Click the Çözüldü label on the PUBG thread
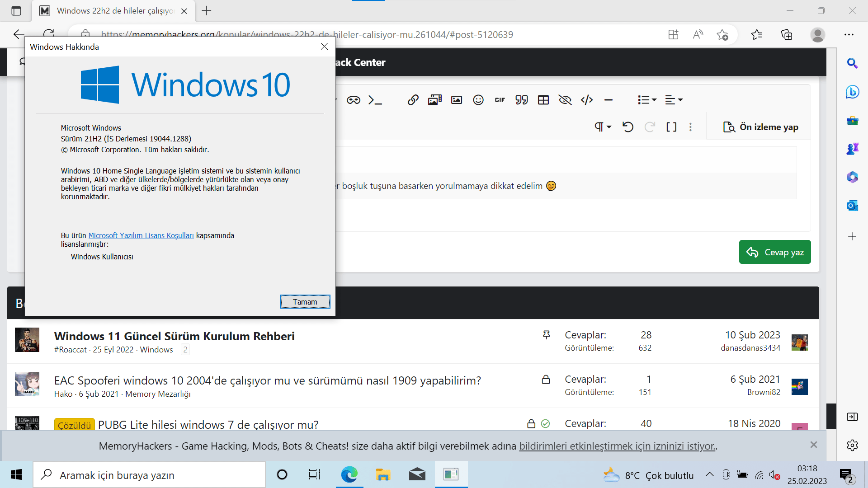 click(x=75, y=425)
